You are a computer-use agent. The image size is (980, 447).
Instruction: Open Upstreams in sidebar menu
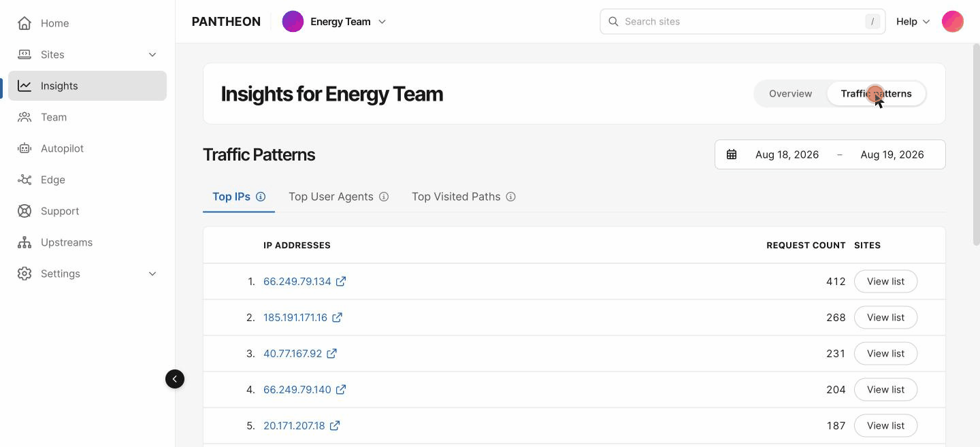(87, 242)
